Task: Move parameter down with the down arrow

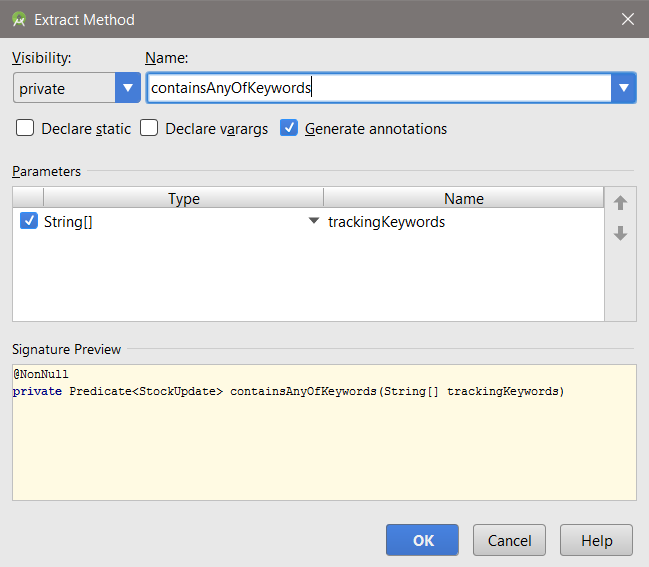Action: point(620,233)
